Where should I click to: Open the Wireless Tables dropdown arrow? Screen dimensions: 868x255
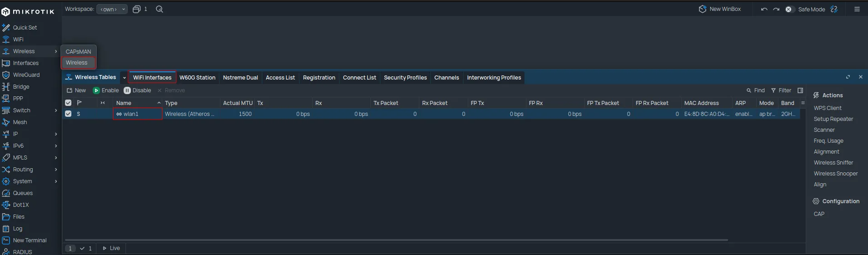pos(125,78)
